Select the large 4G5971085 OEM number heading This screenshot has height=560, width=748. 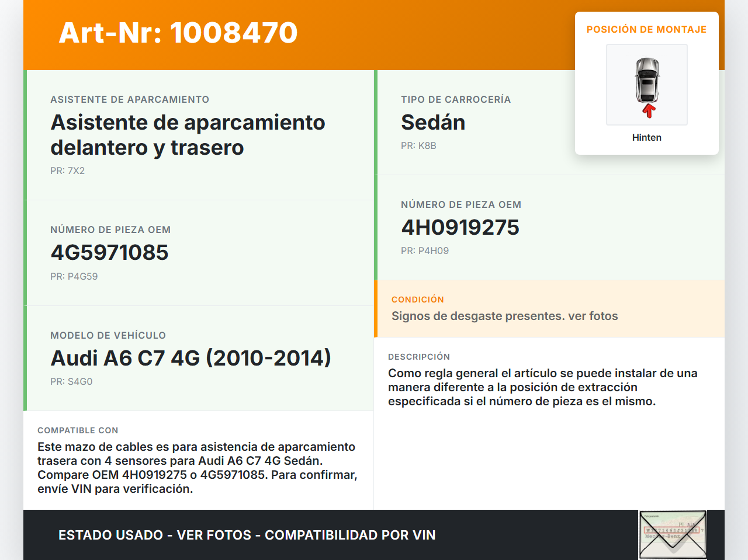[x=110, y=252]
